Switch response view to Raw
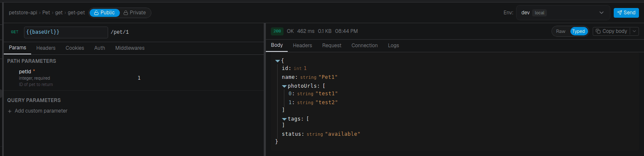 (x=561, y=31)
